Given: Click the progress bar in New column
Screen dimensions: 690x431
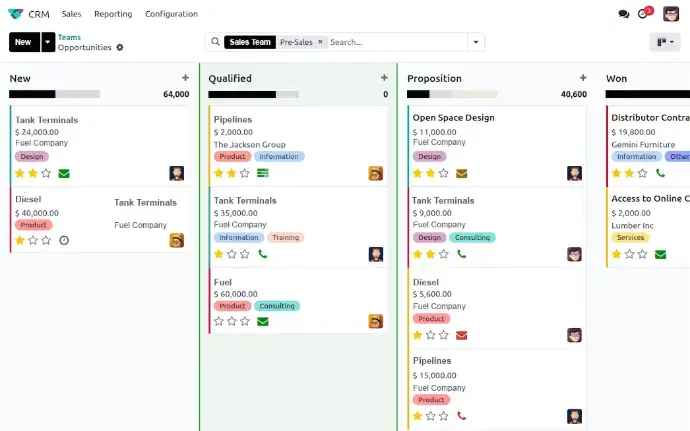Looking at the screenshot, I should click(54, 94).
